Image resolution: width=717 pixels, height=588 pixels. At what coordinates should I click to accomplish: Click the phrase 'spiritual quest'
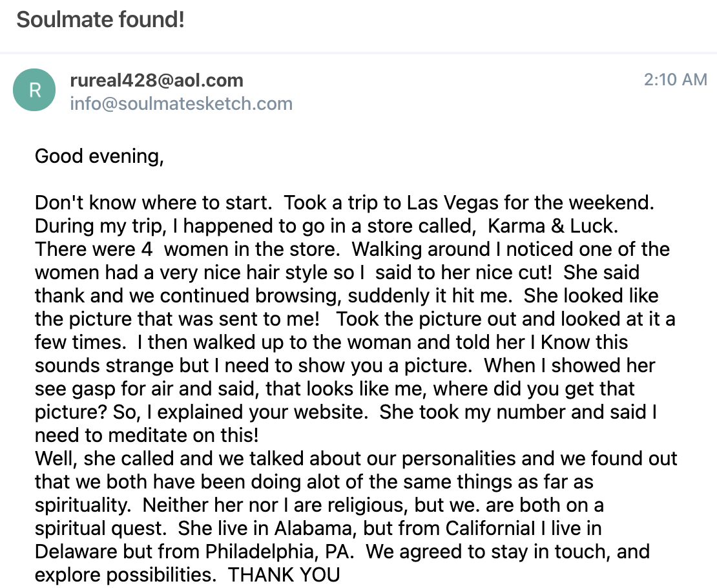(x=99, y=529)
